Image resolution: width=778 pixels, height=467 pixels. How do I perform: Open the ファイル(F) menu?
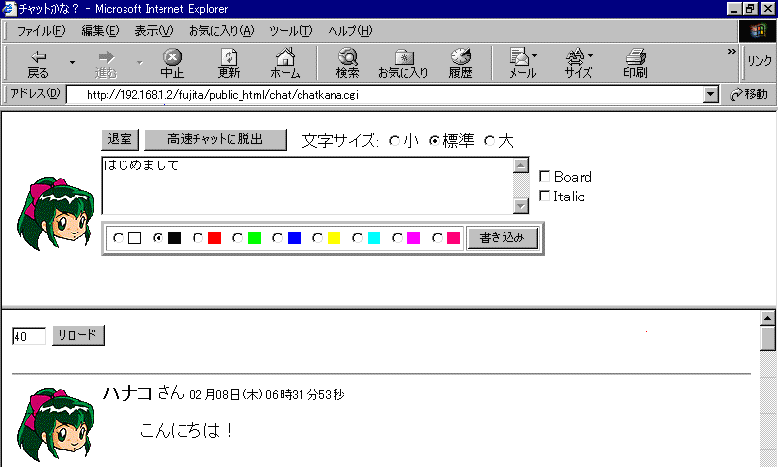(41, 31)
